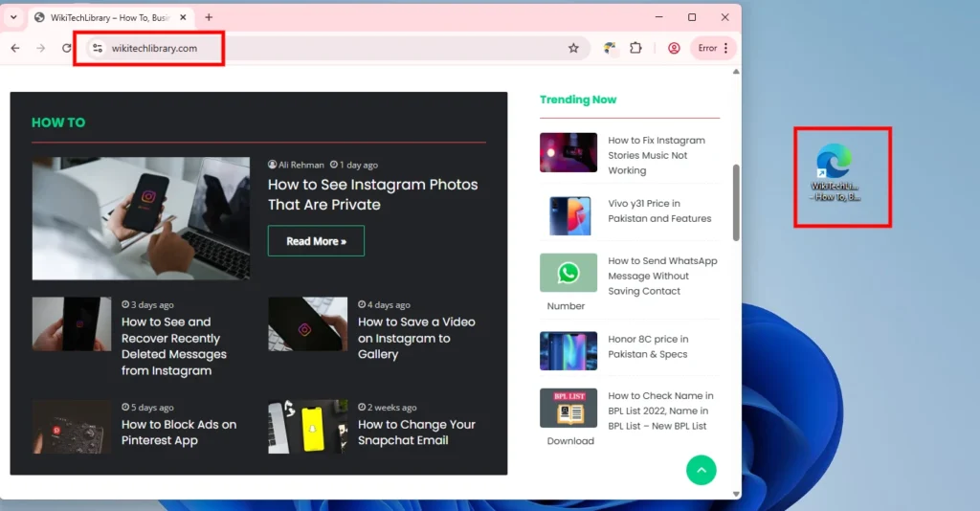980x511 pixels.
Task: Open the tab search dropdown arrow
Action: pyautogui.click(x=13, y=17)
